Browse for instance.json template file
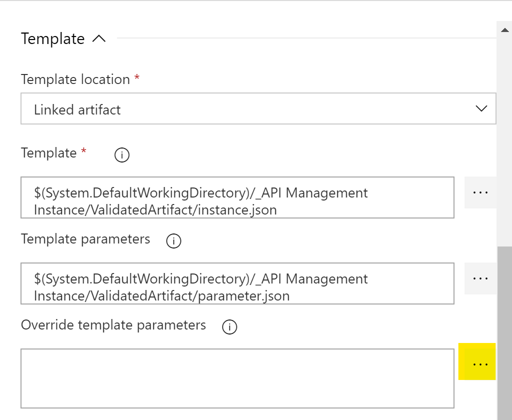This screenshot has width=512, height=420. (x=480, y=192)
